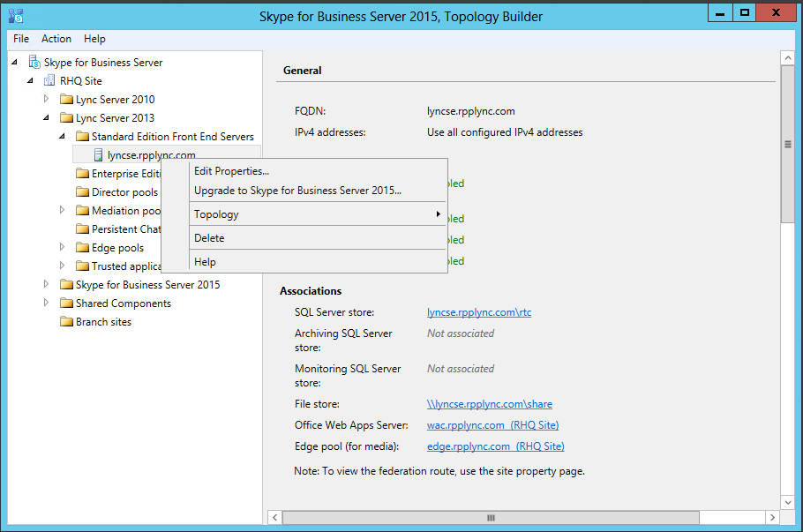Click the Mediation pools folder icon
803x532 pixels.
click(82, 210)
